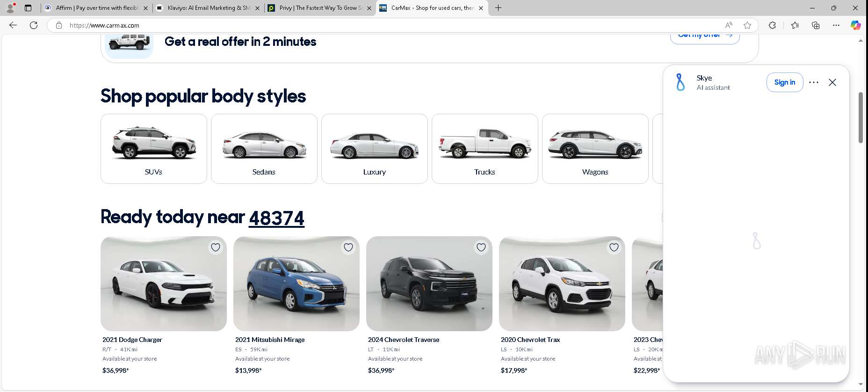
Task: Open browser Settings and more menu
Action: tap(836, 25)
